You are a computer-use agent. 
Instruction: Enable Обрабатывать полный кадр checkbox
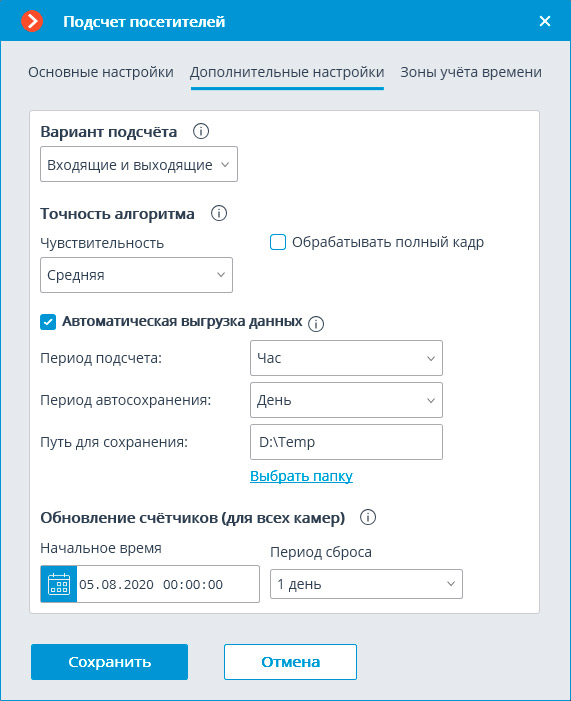pos(278,242)
